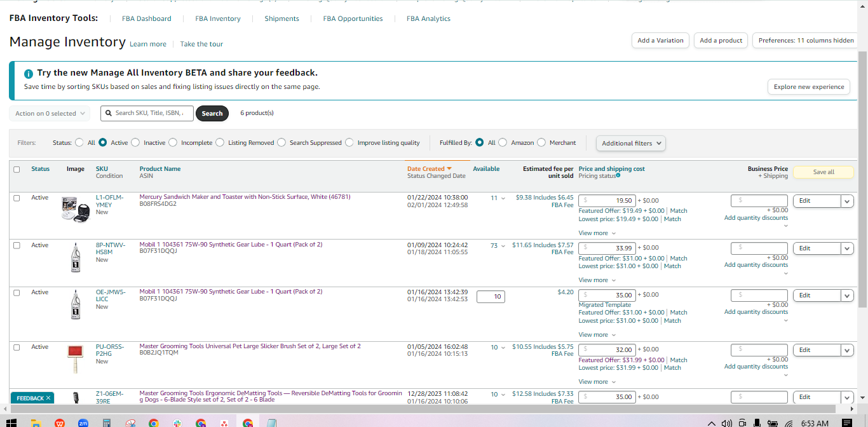Open the FBA Inventory tab

218,18
